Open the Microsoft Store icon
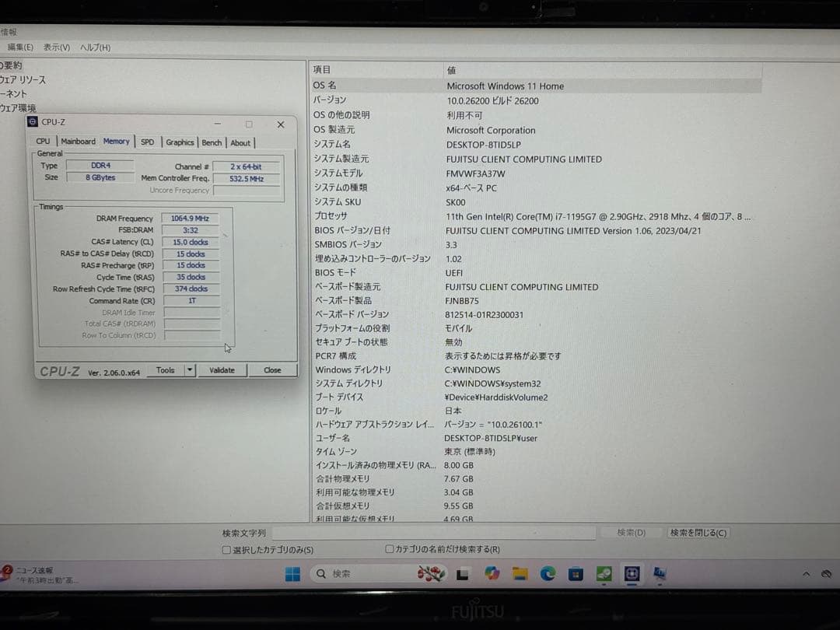 (x=576, y=574)
